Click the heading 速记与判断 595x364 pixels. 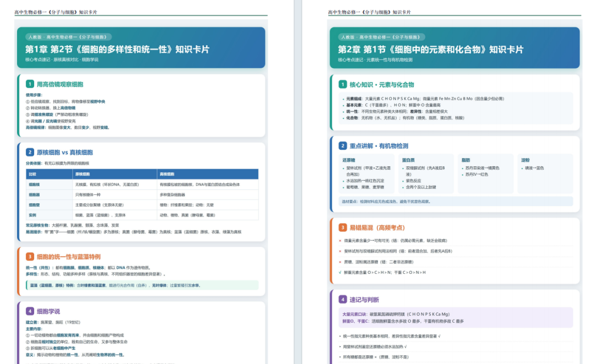pyautogui.click(x=364, y=300)
